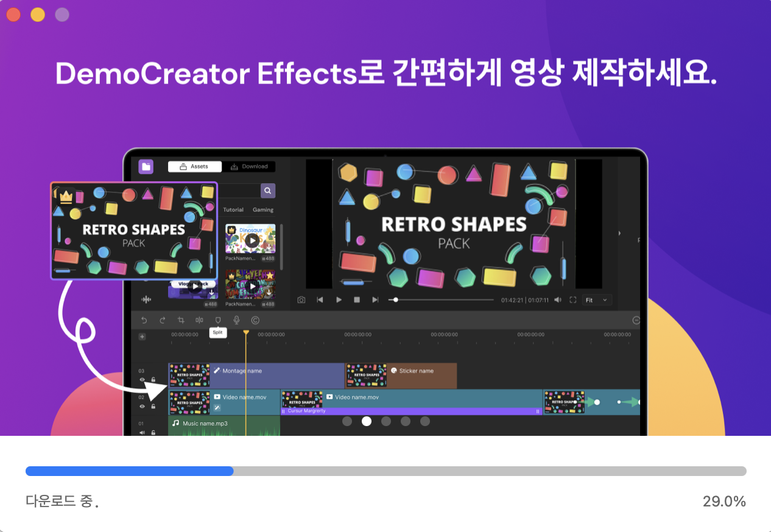This screenshot has width=771, height=532.
Task: Select the fourth carousel dot
Action: tap(406, 421)
